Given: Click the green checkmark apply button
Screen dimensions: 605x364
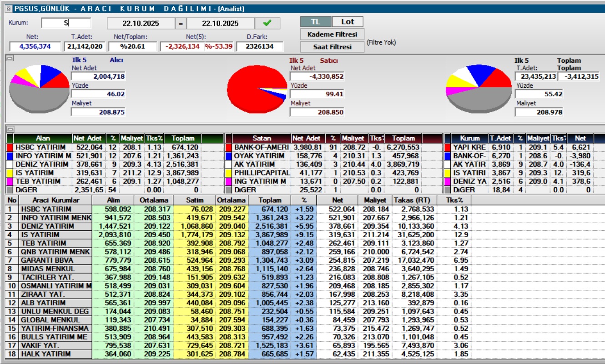Looking at the screenshot, I should click(267, 23).
